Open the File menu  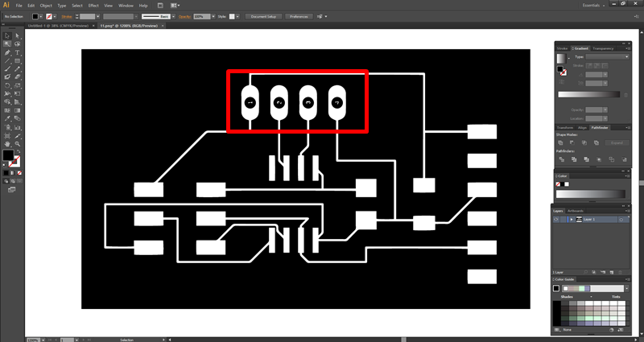[19, 6]
